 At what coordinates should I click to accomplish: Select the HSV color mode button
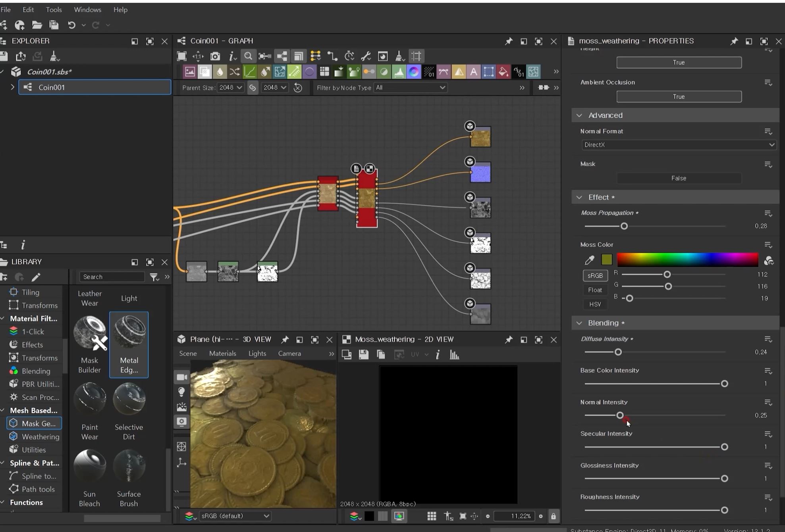coord(595,304)
